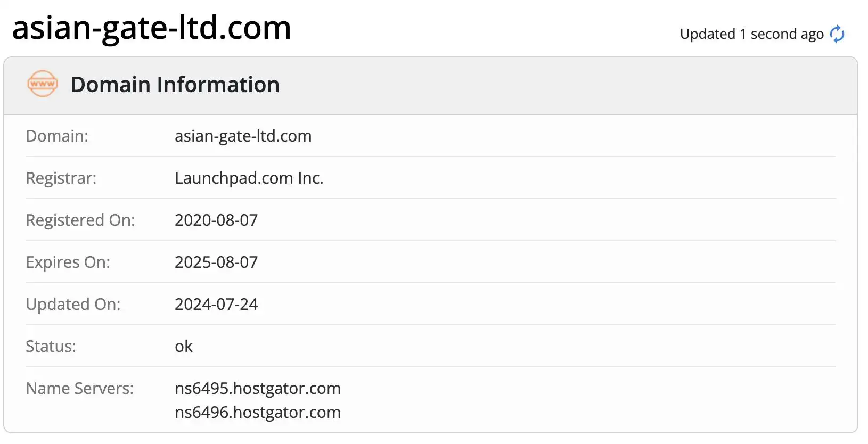Click the 'Status:' field label
The image size is (868, 444).
point(51,347)
